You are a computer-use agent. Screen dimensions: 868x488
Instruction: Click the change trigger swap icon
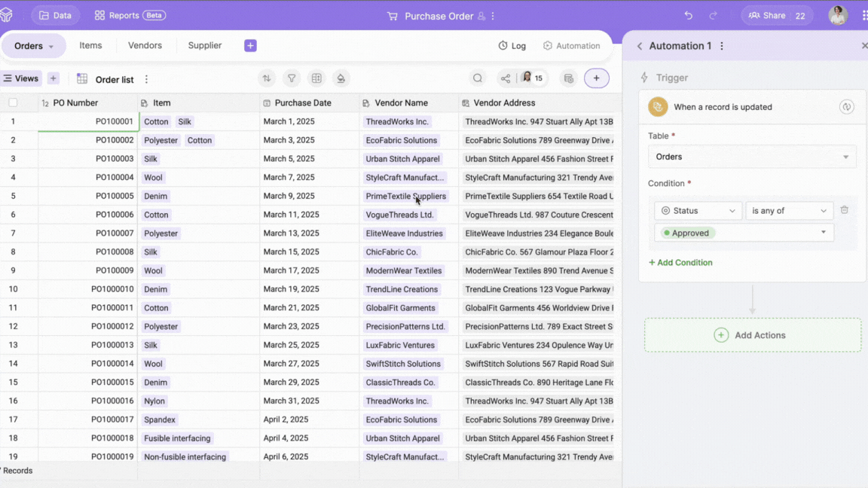pos(846,107)
